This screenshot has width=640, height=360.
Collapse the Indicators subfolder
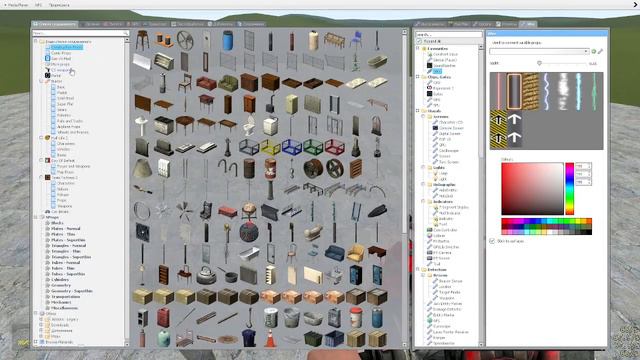click(x=423, y=202)
